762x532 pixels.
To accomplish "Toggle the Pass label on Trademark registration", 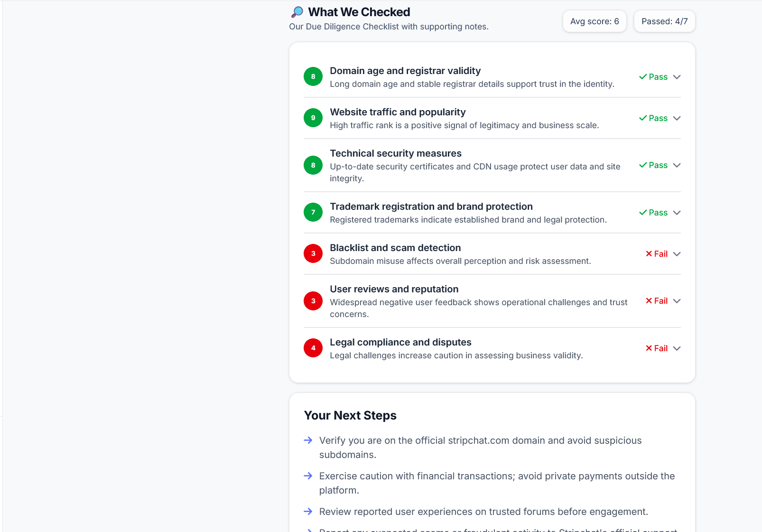I will pos(658,213).
